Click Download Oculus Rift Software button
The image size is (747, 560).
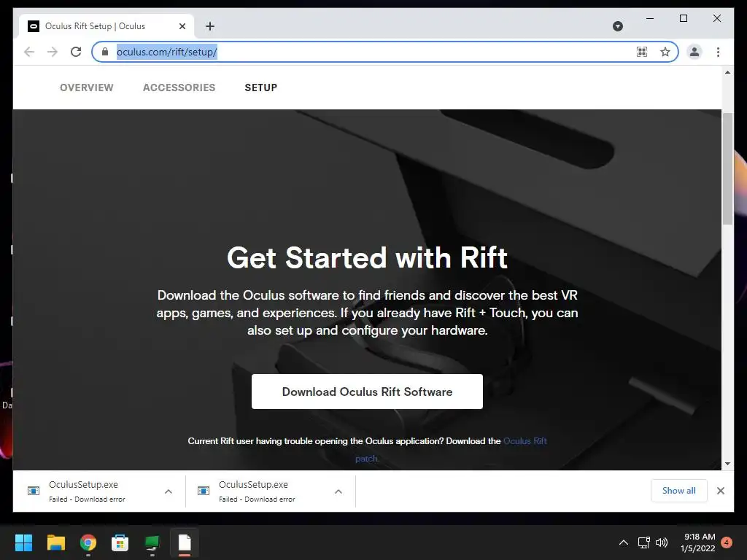click(368, 392)
